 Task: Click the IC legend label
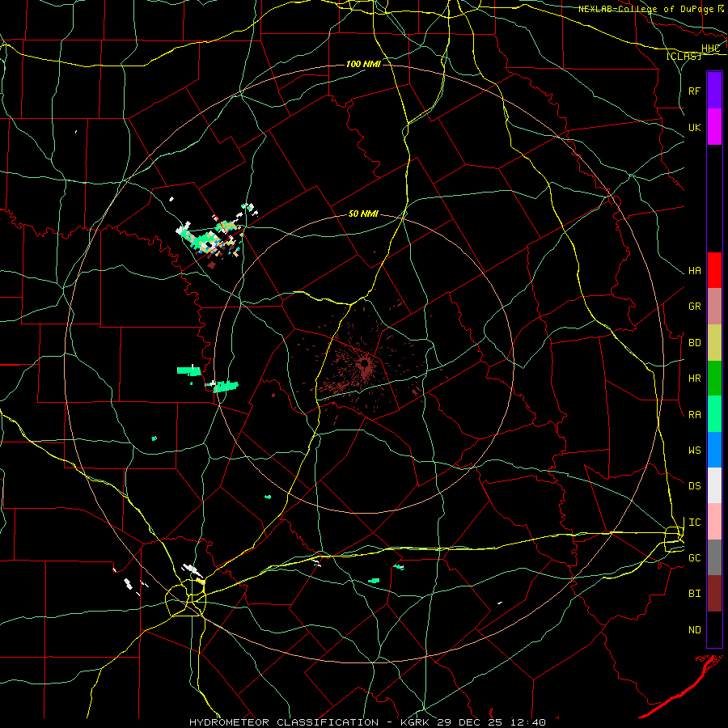pyautogui.click(x=694, y=523)
